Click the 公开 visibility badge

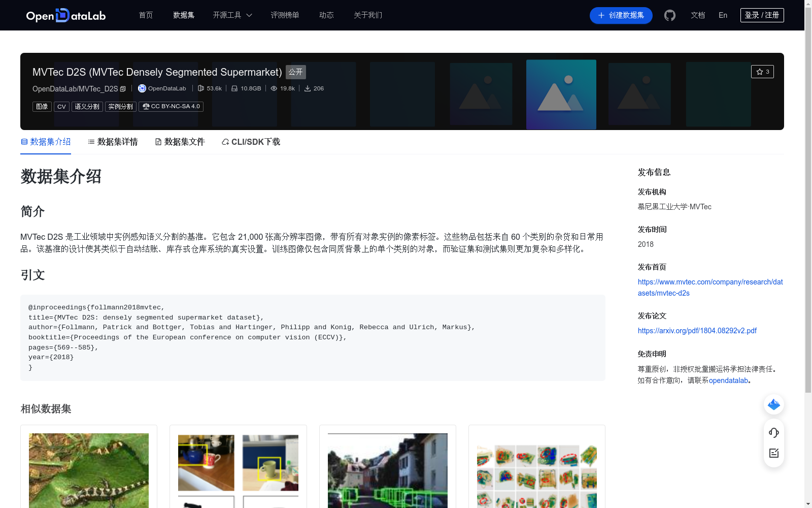pyautogui.click(x=296, y=72)
